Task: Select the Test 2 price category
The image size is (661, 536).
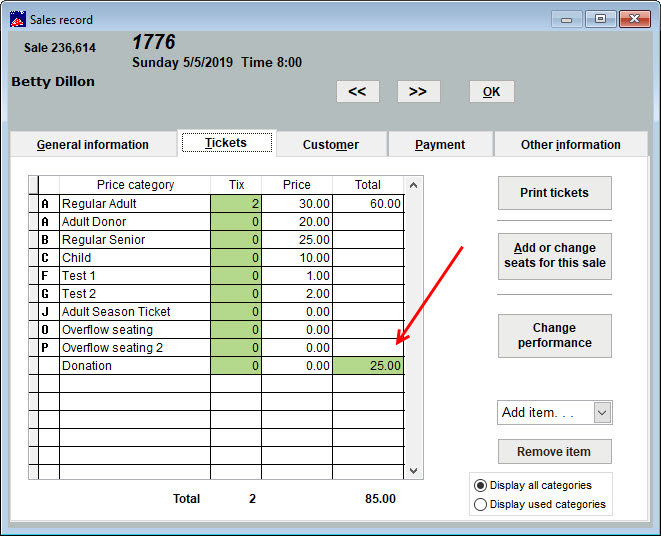Action: [135, 294]
